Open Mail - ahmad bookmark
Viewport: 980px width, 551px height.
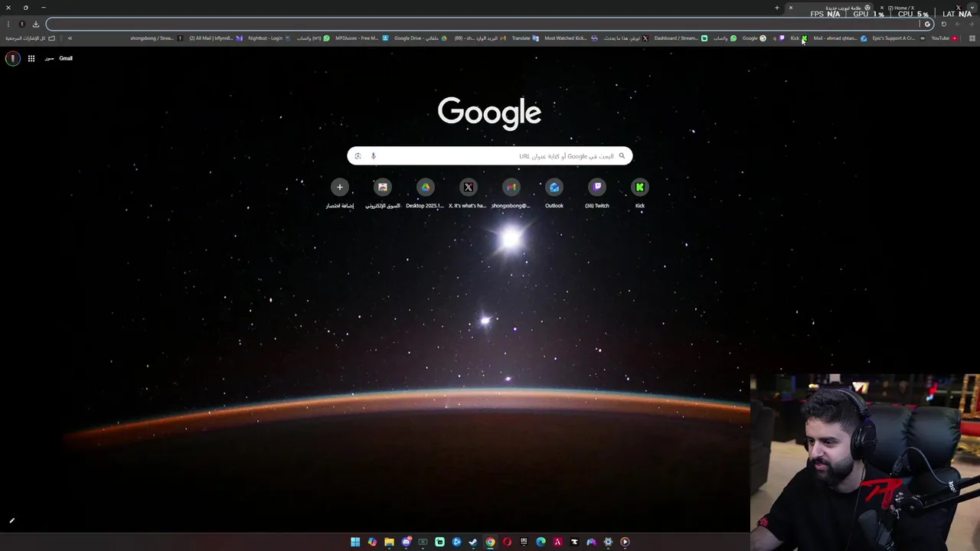pyautogui.click(x=840, y=38)
